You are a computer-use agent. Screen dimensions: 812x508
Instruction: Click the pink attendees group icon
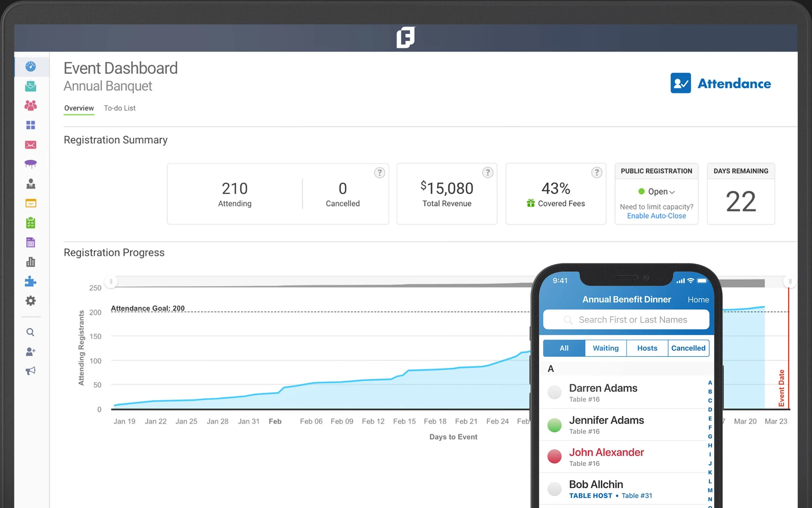(x=31, y=105)
